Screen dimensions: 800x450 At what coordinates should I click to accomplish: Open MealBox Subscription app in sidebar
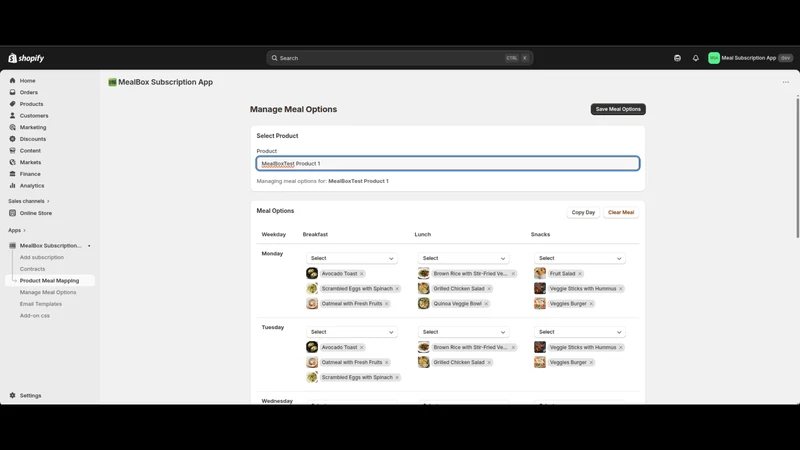click(x=50, y=246)
